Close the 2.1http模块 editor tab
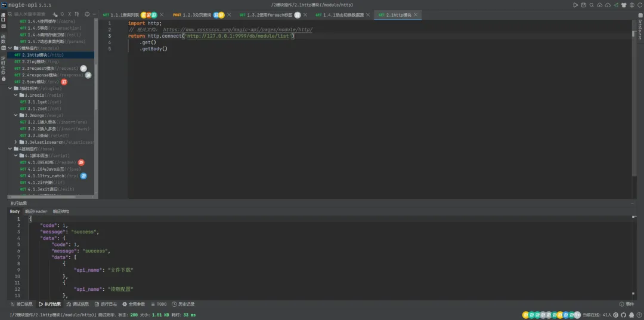The width and height of the screenshot is (644, 320). pyautogui.click(x=416, y=14)
